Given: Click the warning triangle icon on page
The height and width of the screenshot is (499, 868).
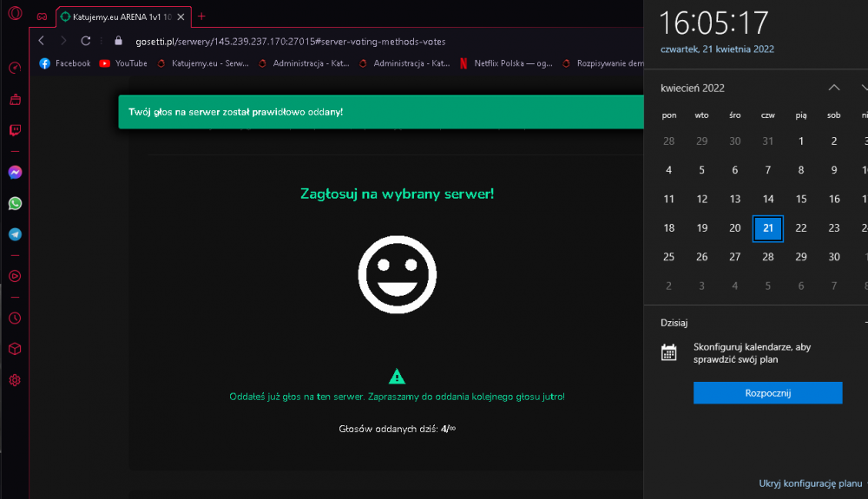Looking at the screenshot, I should (397, 377).
